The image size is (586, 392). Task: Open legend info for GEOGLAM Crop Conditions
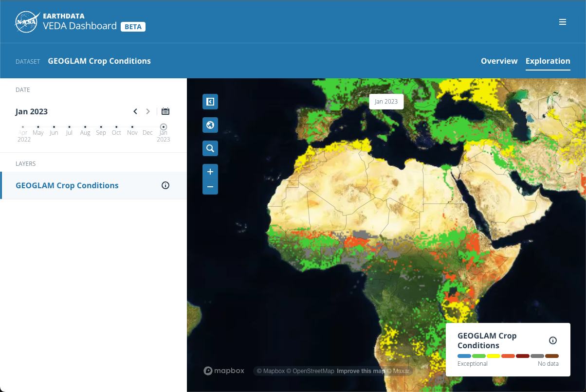click(x=552, y=340)
